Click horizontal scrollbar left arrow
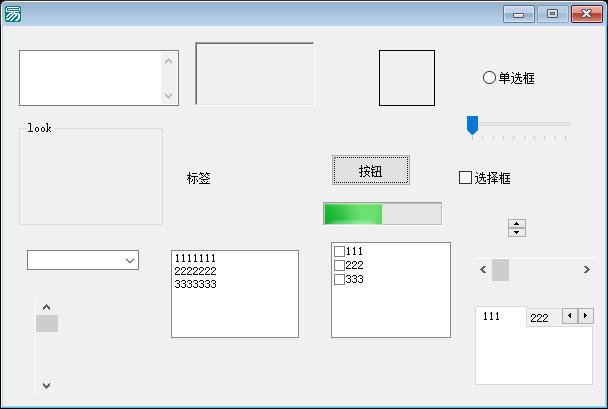Viewport: 608px width, 409px height. pos(484,269)
